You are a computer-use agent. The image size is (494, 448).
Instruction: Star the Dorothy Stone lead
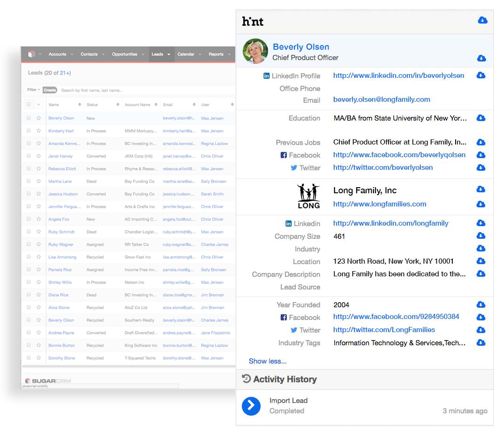38,358
